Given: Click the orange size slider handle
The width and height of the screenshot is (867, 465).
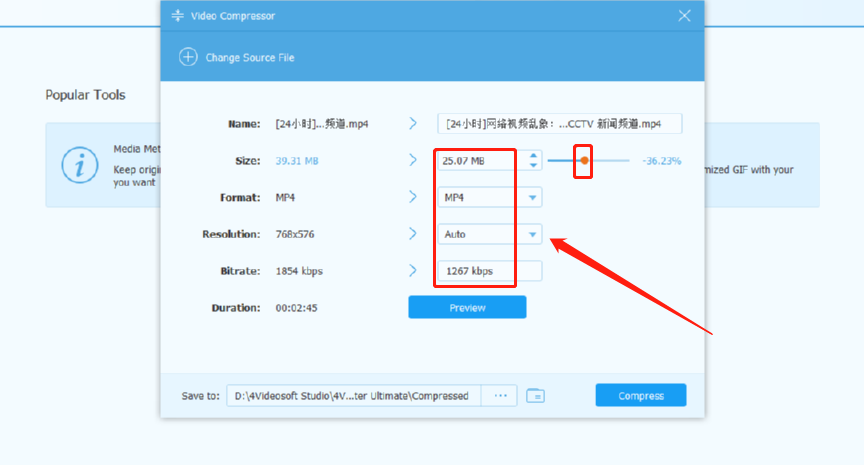Looking at the screenshot, I should 584,161.
